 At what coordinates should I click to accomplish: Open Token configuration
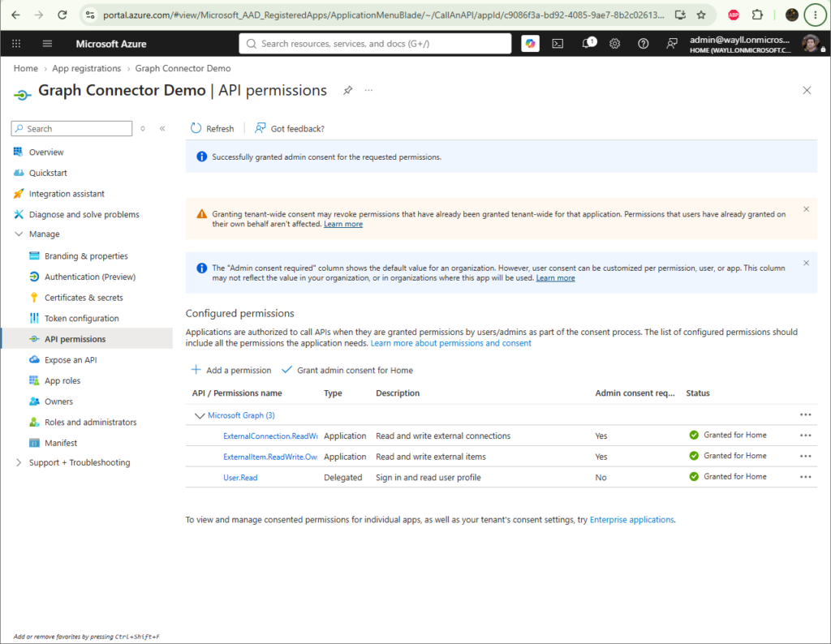[82, 318]
